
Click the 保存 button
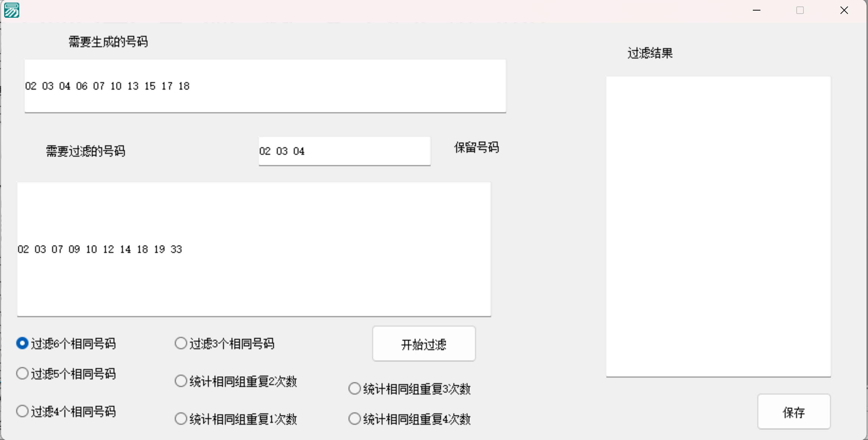click(793, 412)
